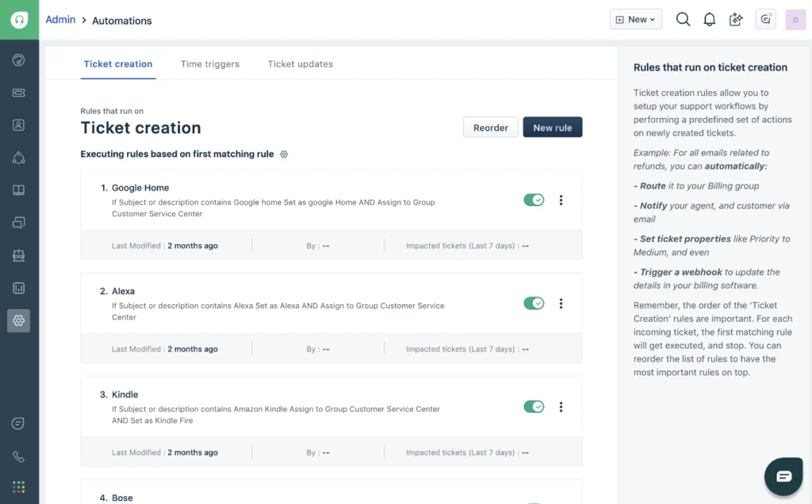Open the Google Home rule title

pyautogui.click(x=140, y=188)
